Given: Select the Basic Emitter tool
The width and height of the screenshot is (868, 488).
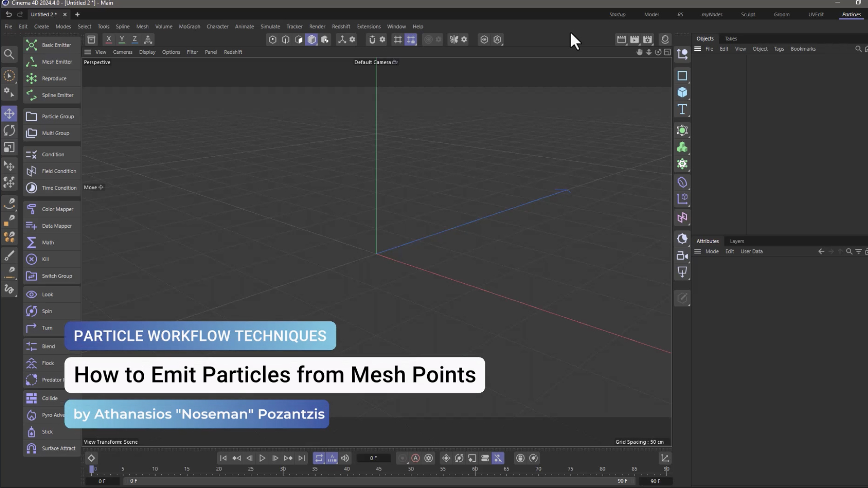Looking at the screenshot, I should point(52,45).
